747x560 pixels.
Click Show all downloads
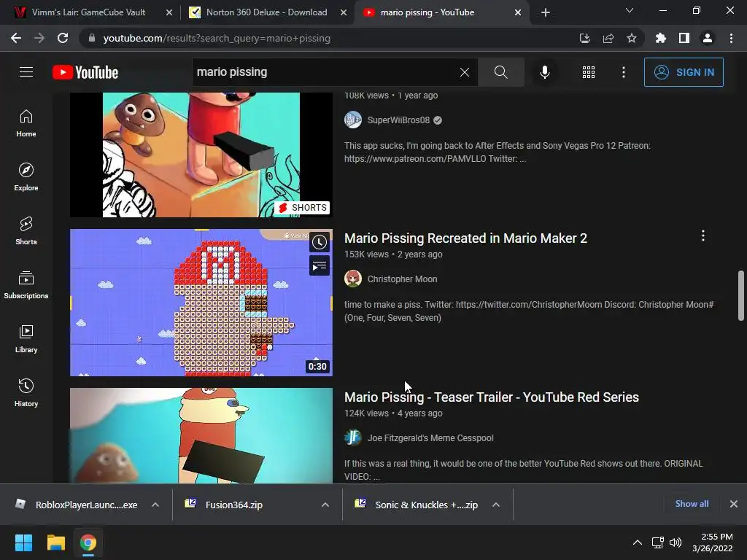[692, 504]
